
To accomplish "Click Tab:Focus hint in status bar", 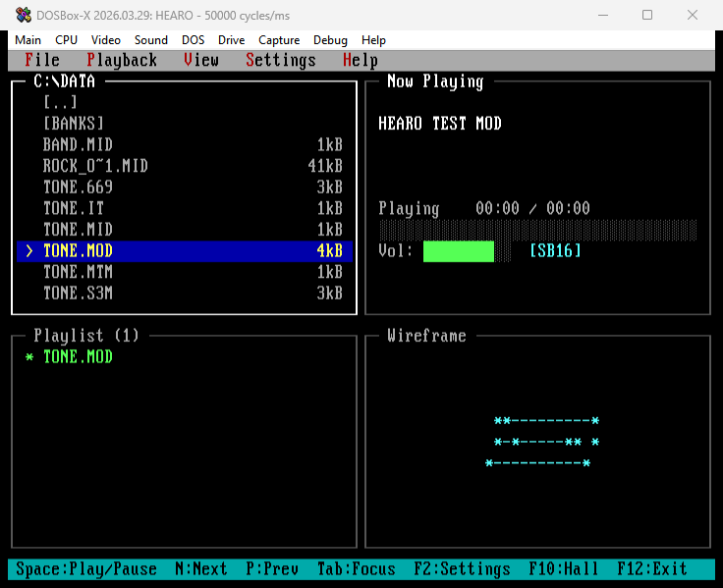I will tap(356, 569).
